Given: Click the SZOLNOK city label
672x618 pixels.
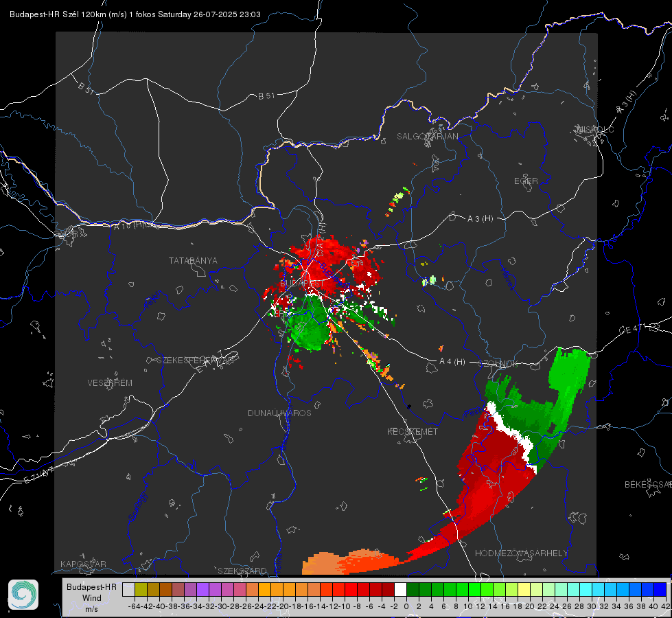Looking at the screenshot, I should coord(499,363).
